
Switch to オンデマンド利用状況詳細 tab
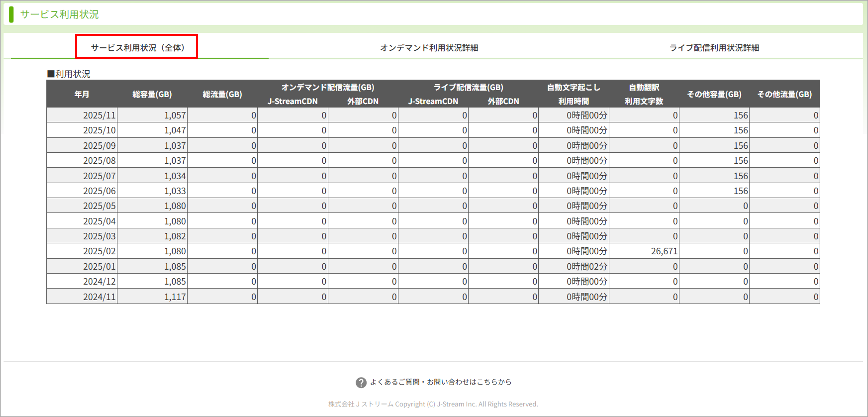(429, 48)
